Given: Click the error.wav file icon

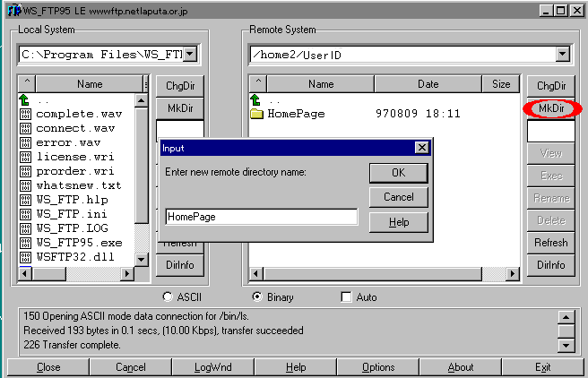Looking at the screenshot, I should [x=25, y=142].
